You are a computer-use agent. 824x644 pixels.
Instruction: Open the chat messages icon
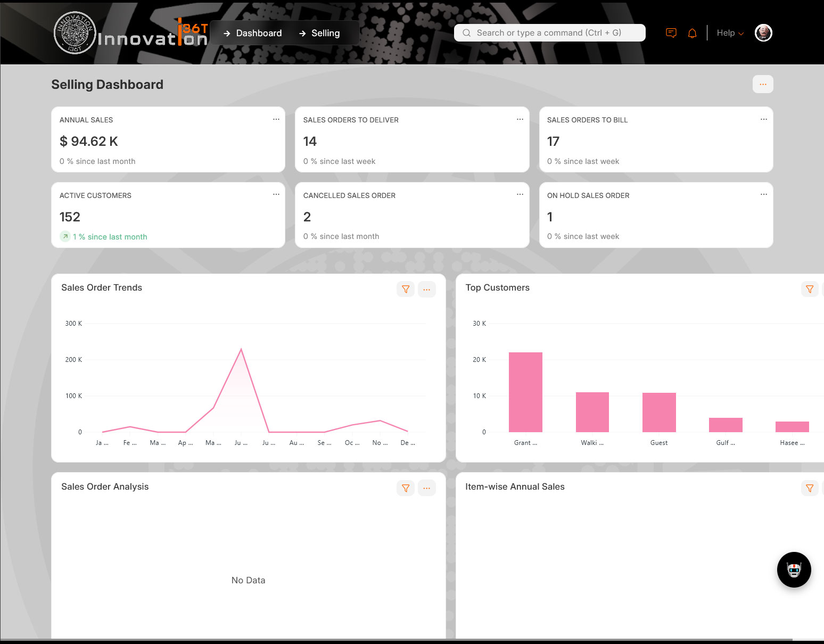click(671, 33)
